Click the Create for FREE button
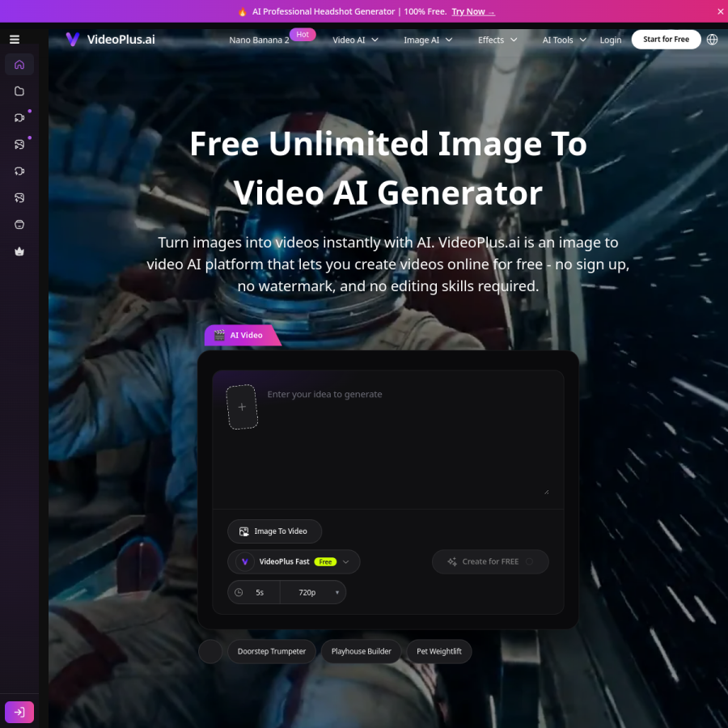This screenshot has width=728, height=728. [490, 562]
